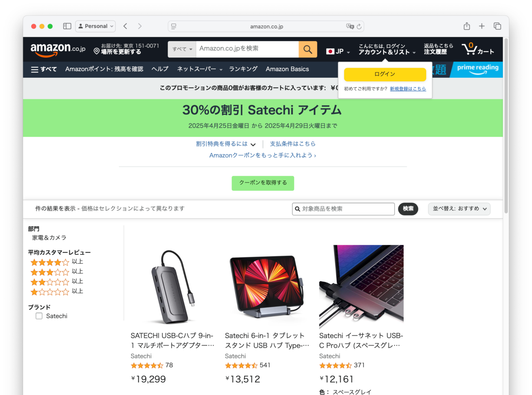Open search category すべて dropdown
The width and height of the screenshot is (532, 395).
[182, 49]
